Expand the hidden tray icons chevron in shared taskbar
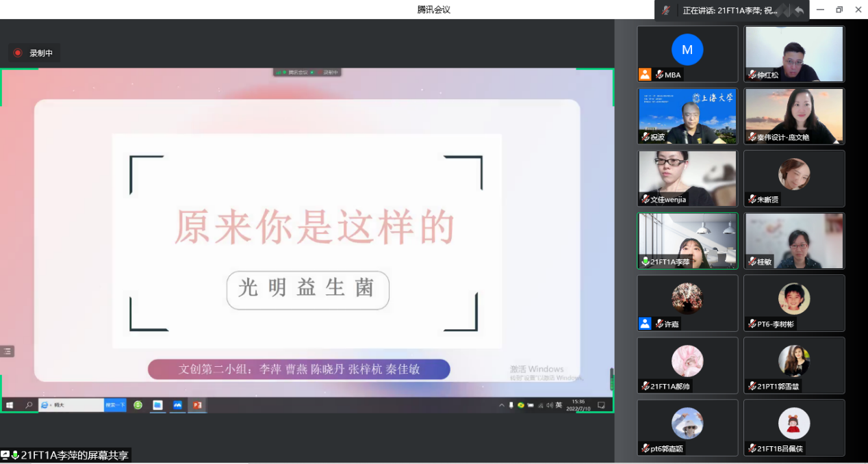The image size is (868, 464). [x=502, y=405]
